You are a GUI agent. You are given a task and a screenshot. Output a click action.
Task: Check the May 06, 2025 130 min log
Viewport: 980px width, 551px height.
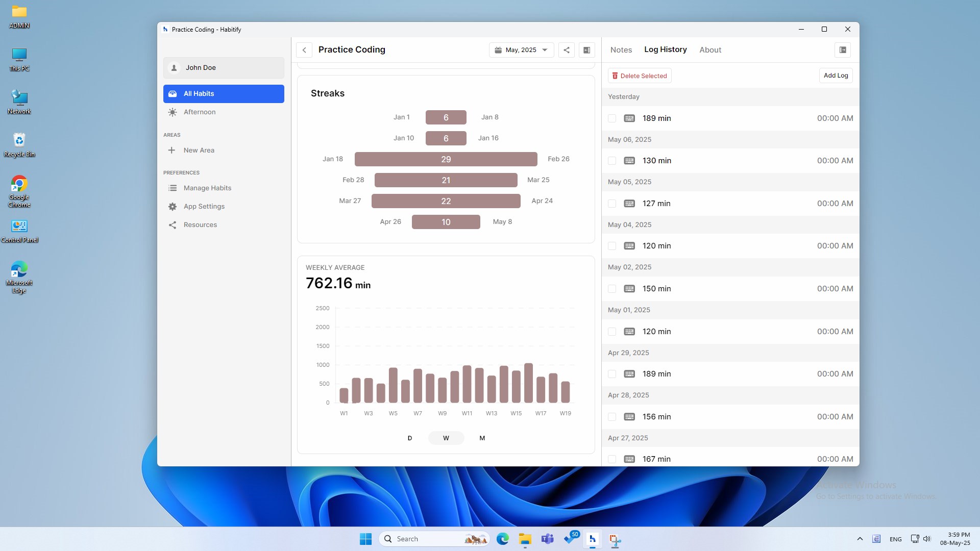click(x=612, y=161)
